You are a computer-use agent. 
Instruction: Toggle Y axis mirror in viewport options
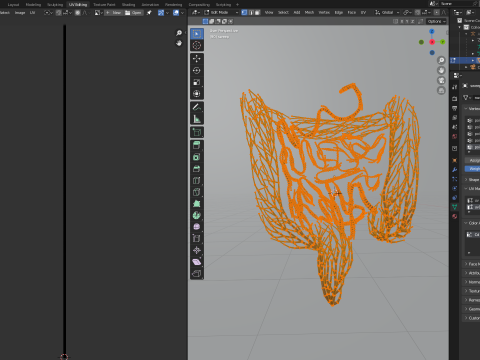click(407, 21)
